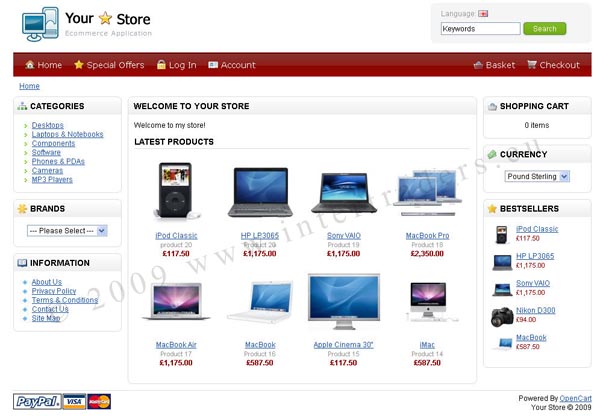Click the Apple Cinema 30" monitor image
The width and height of the screenshot is (600, 416).
344,302
